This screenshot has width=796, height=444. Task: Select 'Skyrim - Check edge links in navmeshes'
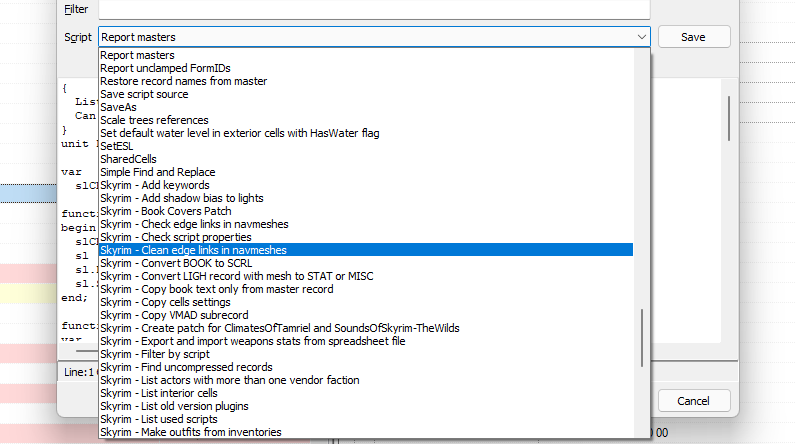(366, 224)
